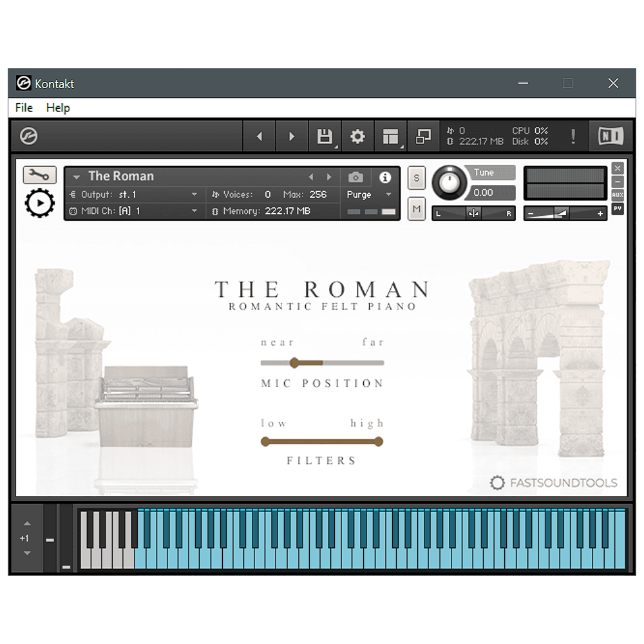
Task: Click the snapshot camera icon
Action: coord(356,177)
